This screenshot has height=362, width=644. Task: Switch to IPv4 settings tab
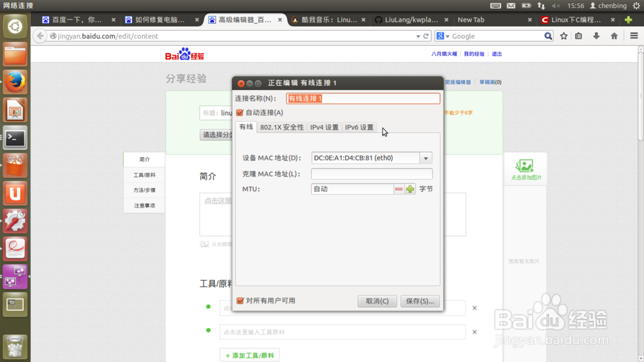click(324, 128)
